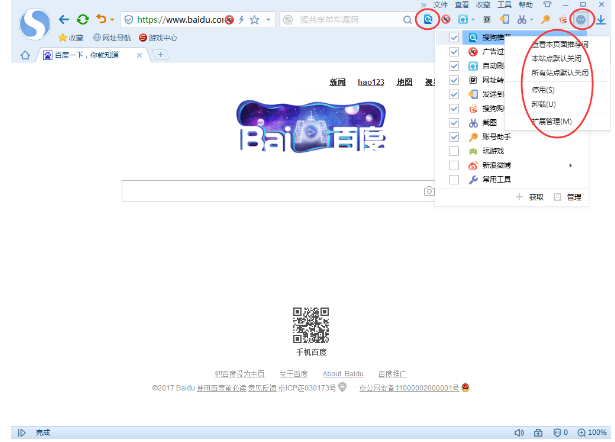The height and width of the screenshot is (442, 615).
Task: Uncheck the 截图 extension checkbox
Action: [454, 123]
